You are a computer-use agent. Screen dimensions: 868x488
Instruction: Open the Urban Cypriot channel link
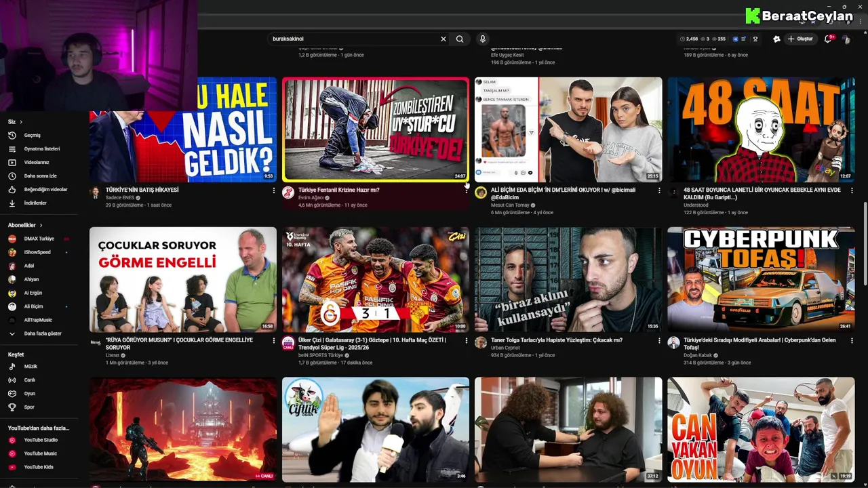[506, 348]
